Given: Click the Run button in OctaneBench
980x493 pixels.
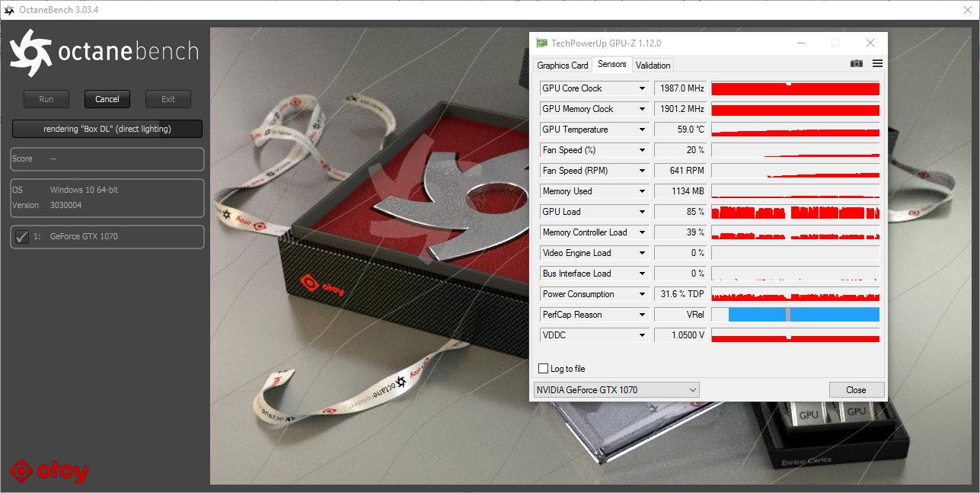Looking at the screenshot, I should [46, 99].
